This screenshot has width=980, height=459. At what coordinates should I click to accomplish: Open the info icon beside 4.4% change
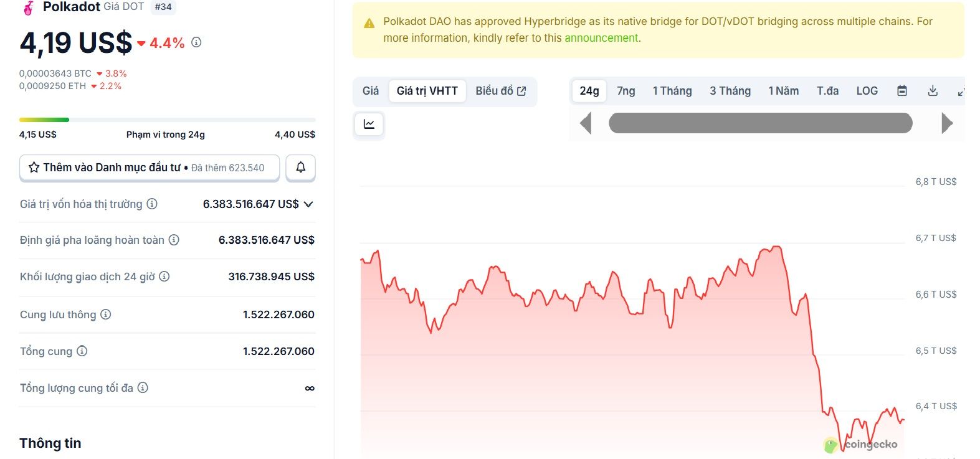point(196,42)
